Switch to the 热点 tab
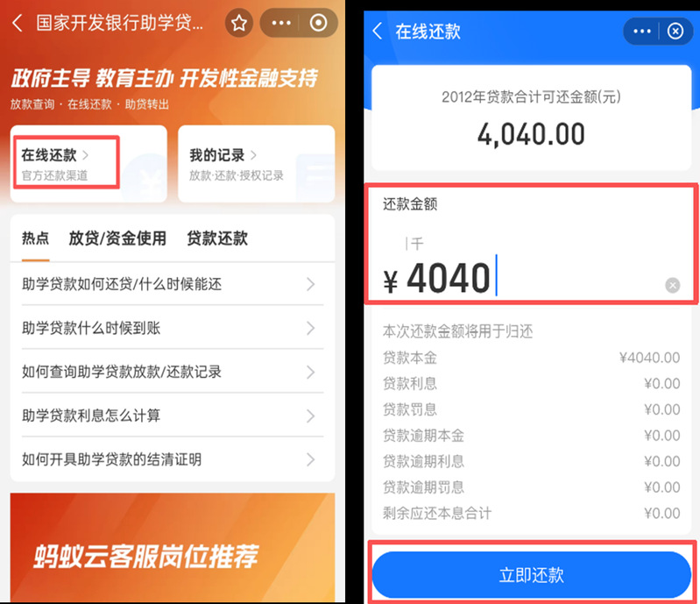700x604 pixels. point(35,238)
